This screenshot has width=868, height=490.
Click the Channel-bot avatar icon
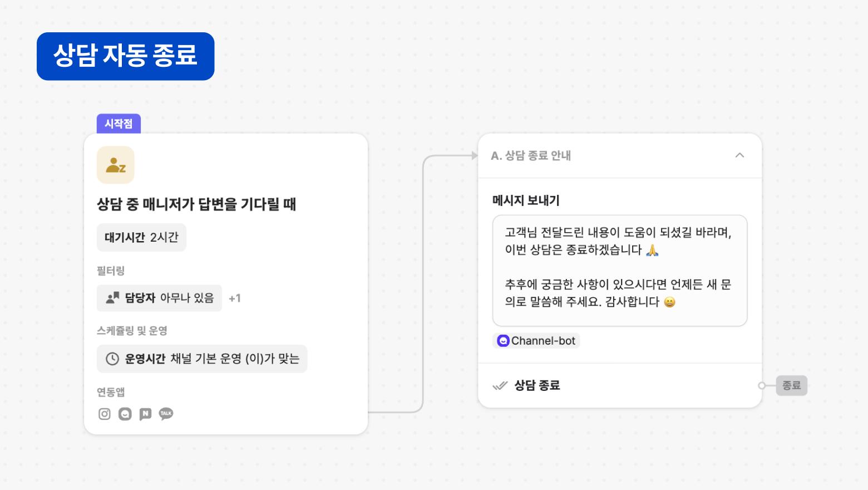(x=503, y=341)
